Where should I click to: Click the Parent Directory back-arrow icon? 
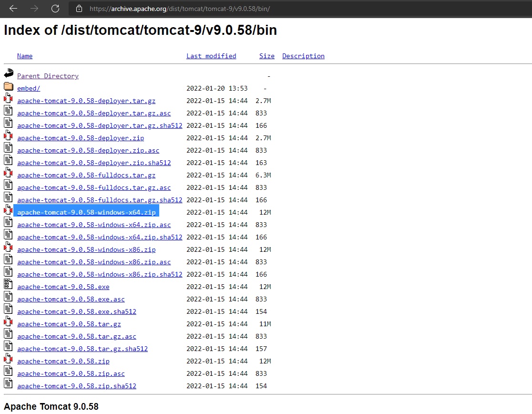tap(9, 73)
